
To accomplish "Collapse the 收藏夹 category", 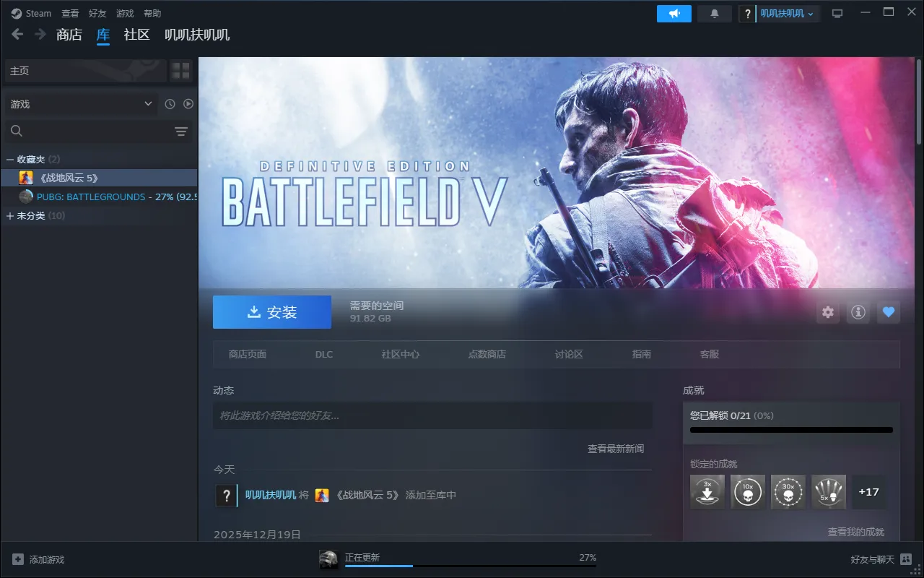I will (x=10, y=159).
